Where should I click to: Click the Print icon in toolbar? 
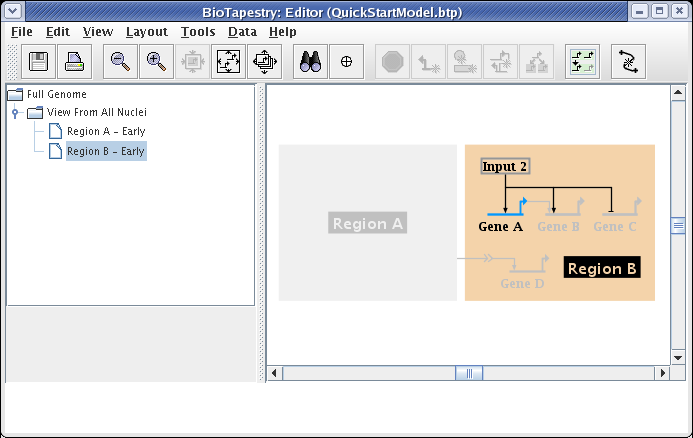75,62
